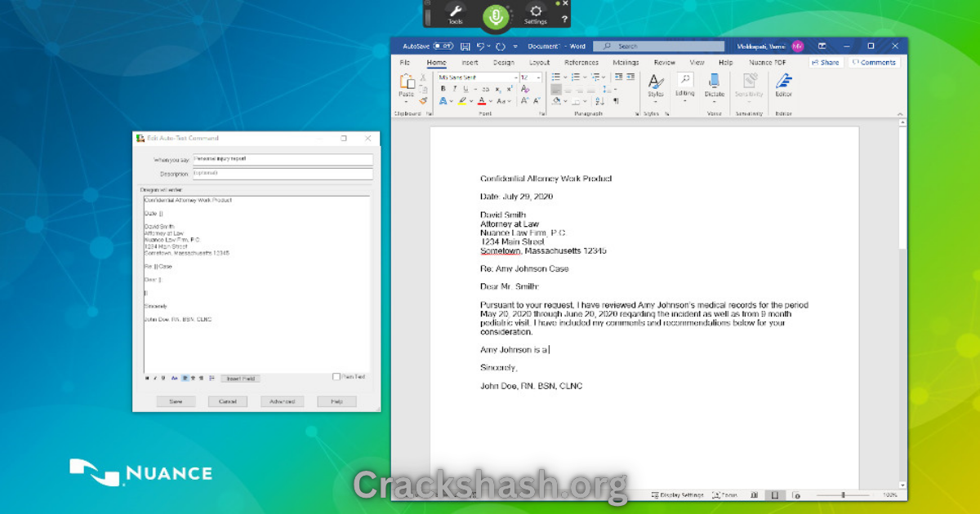Click the Sort icon in Paragraph group
The height and width of the screenshot is (514, 980).
(x=600, y=101)
